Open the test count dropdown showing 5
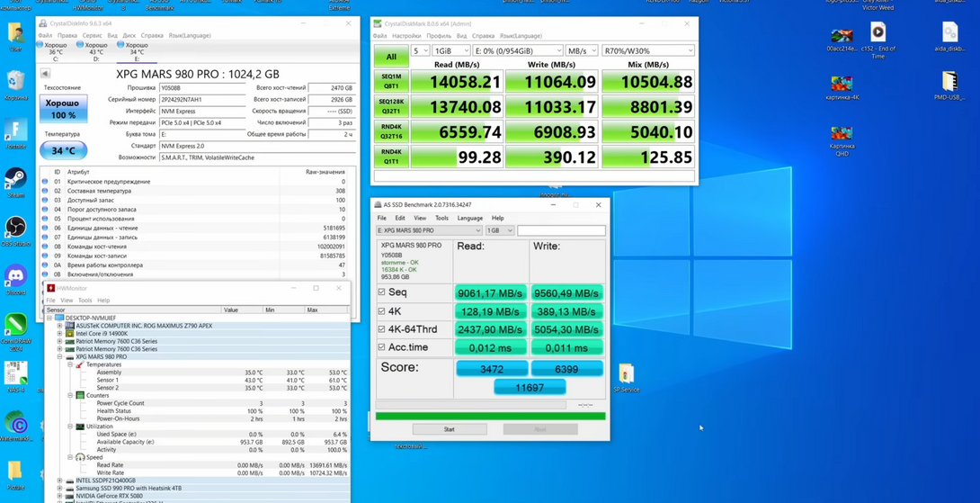Screen dimensions: 980x503 (420, 50)
